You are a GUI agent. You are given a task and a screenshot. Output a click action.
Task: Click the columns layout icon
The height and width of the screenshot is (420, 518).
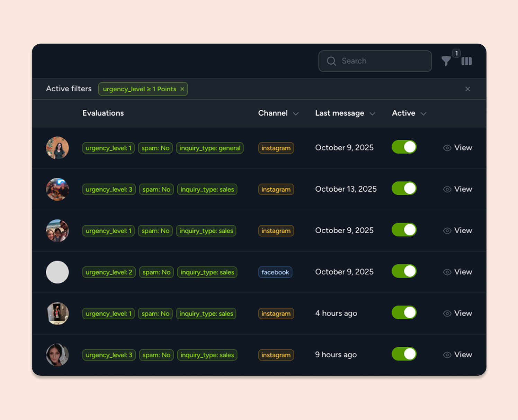pyautogui.click(x=466, y=61)
